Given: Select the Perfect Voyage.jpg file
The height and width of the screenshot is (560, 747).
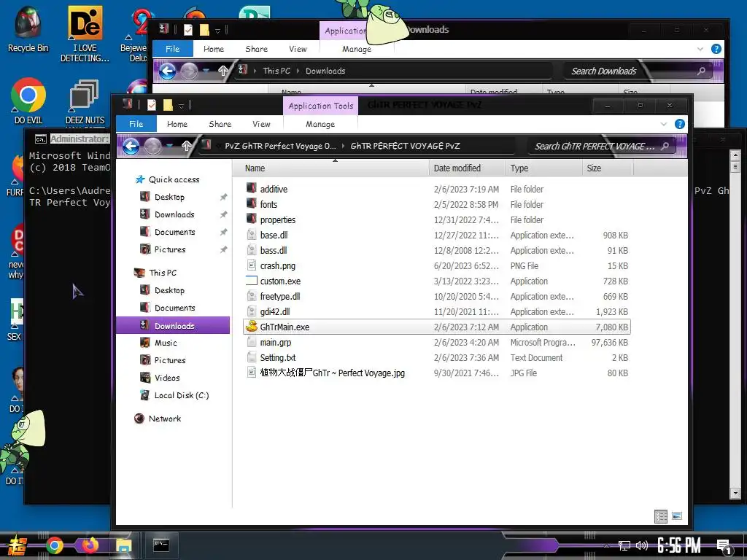Looking at the screenshot, I should [x=332, y=373].
